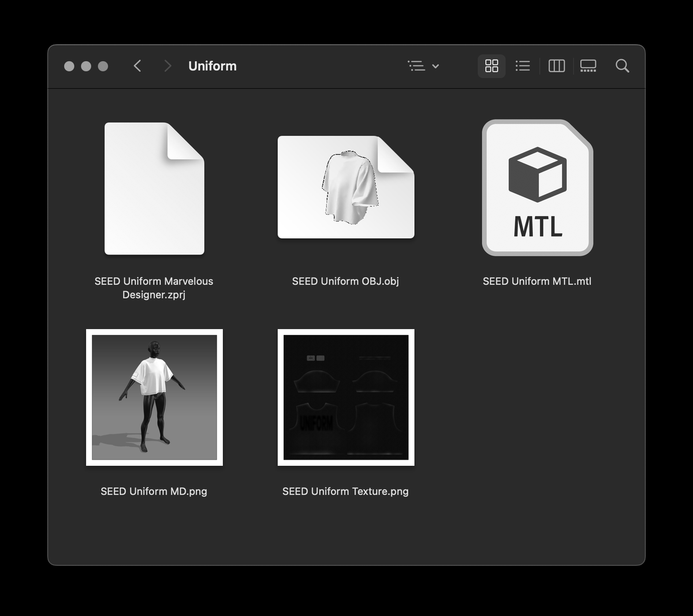This screenshot has width=693, height=616.
Task: Open the SEED Uniform MD.png image thumbnail
Action: pyautogui.click(x=154, y=397)
